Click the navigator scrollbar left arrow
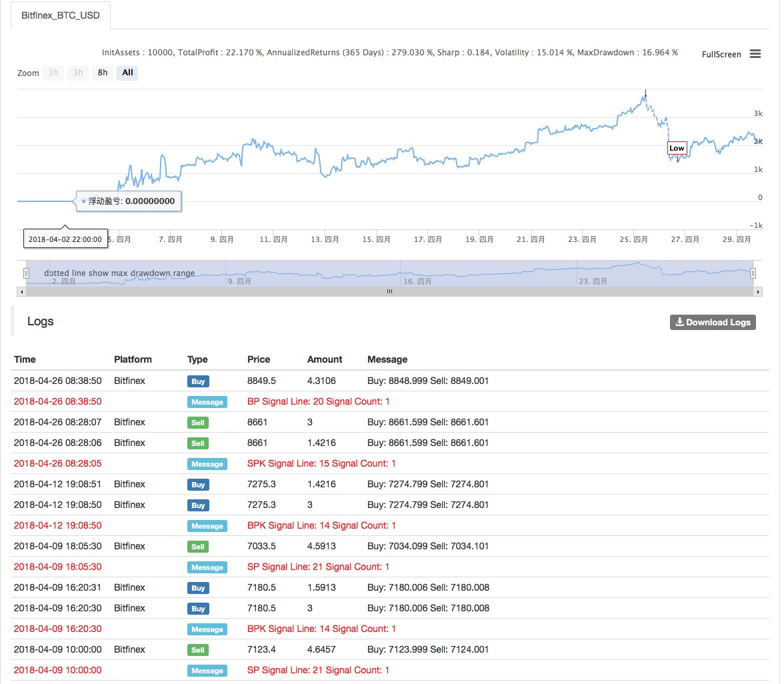Screen dimensions: 784x684 tap(21, 291)
